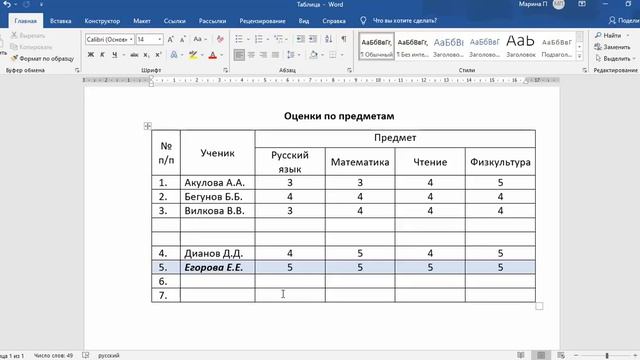This screenshot has width=640, height=360.
Task: Open line spacing options
Action: pos(291,55)
